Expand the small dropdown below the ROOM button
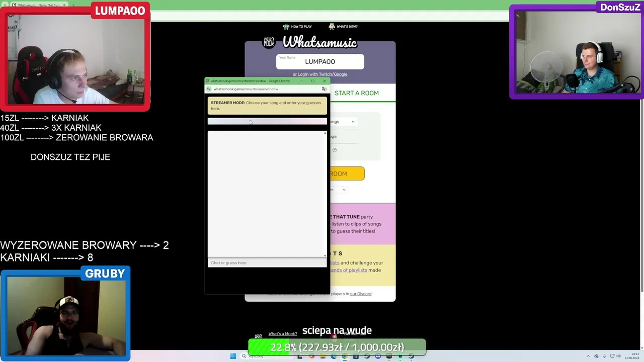 click(x=339, y=190)
